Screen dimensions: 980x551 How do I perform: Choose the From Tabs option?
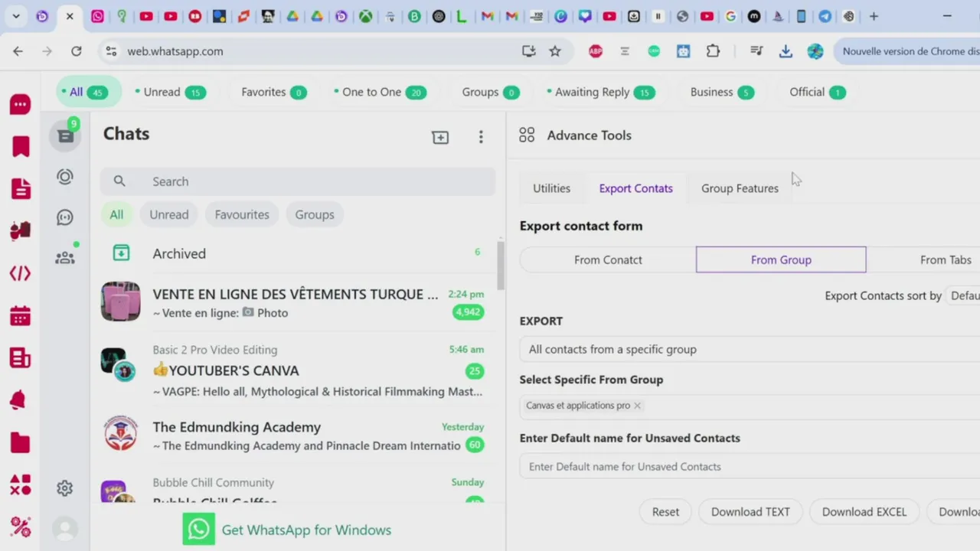[946, 259]
